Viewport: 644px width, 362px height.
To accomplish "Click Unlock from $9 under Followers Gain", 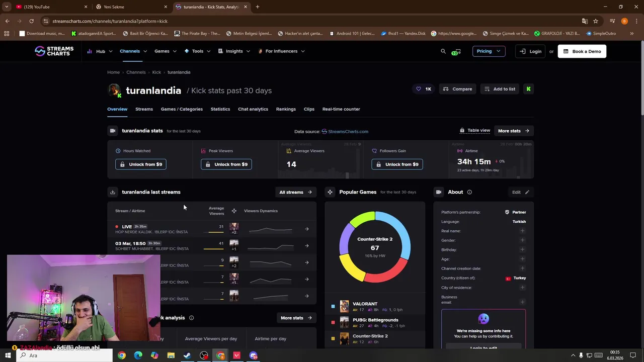I will [x=397, y=164].
